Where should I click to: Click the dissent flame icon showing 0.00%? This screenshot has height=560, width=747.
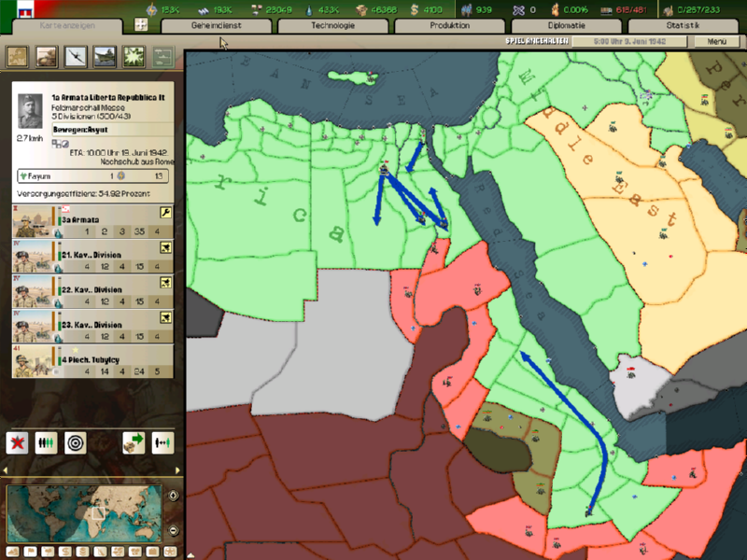(555, 9)
